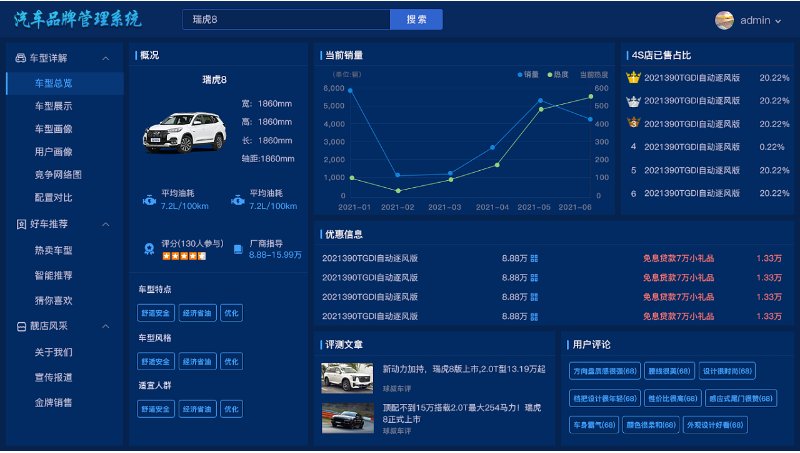The height and width of the screenshot is (453, 800).
Task: Click the search field containing 瑞虎8
Action: point(286,19)
